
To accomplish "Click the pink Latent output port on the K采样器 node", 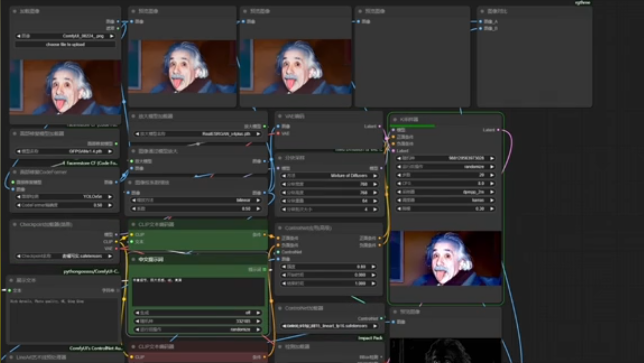I will coord(498,130).
